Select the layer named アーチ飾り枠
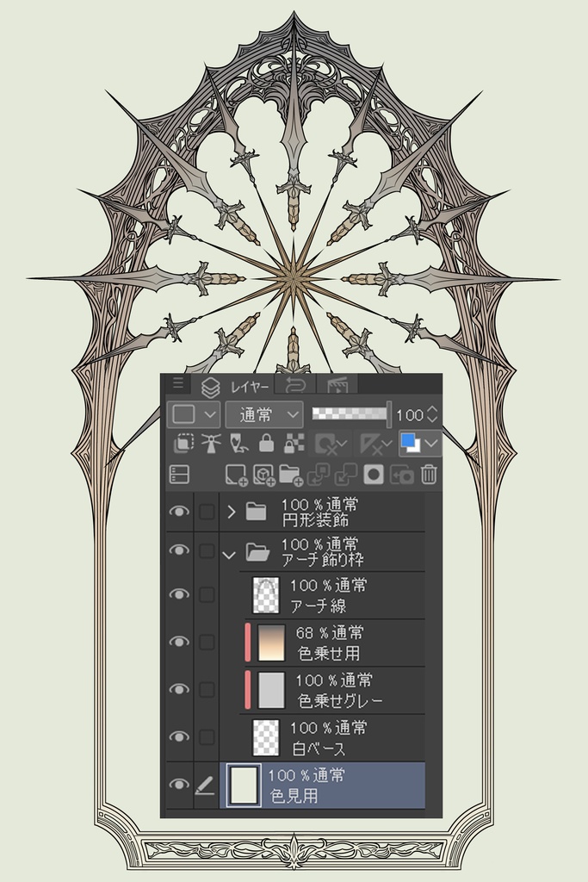 pos(323,560)
